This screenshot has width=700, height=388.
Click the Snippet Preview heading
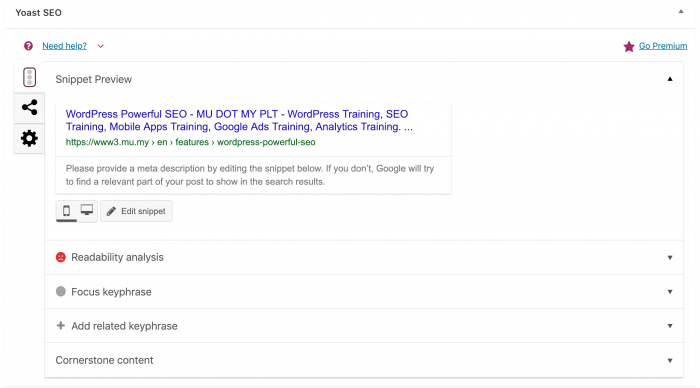(x=94, y=79)
